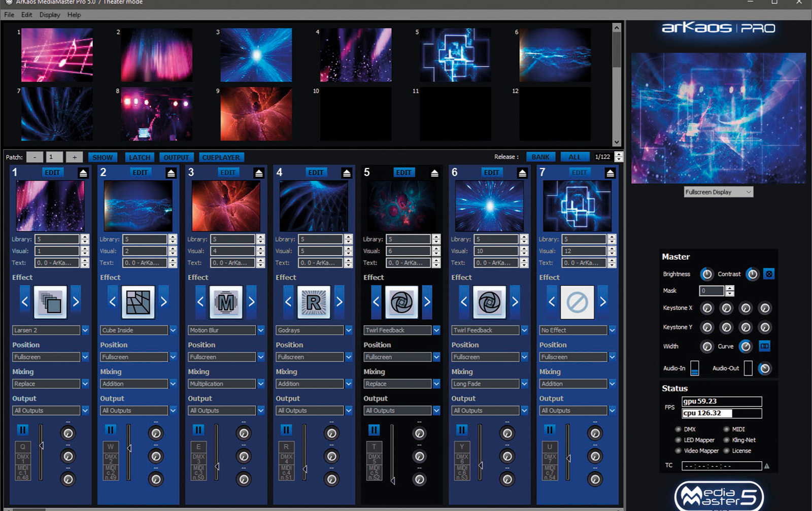Open the Fullscreen Display dropdown
812x511 pixels.
[x=718, y=192]
